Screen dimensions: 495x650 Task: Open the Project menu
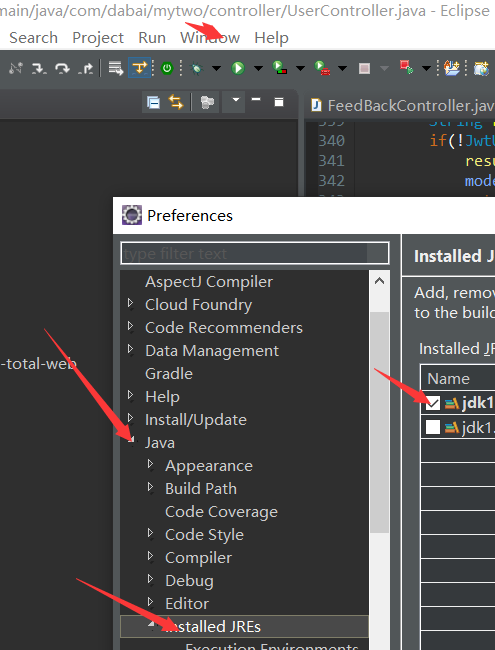point(98,38)
